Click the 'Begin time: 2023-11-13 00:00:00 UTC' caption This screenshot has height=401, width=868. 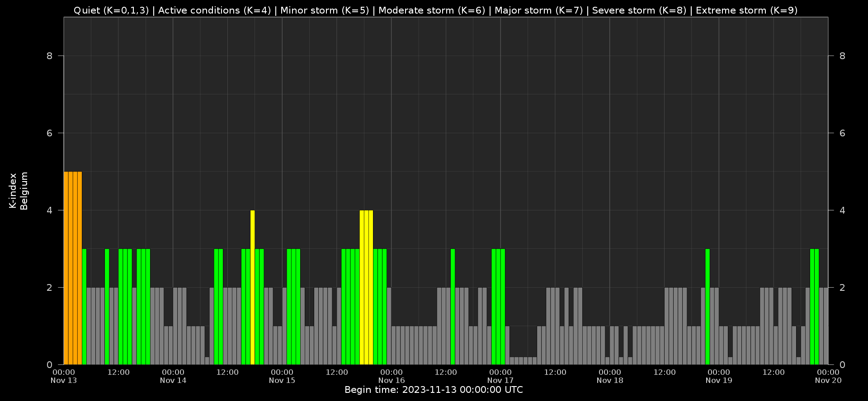(x=434, y=390)
